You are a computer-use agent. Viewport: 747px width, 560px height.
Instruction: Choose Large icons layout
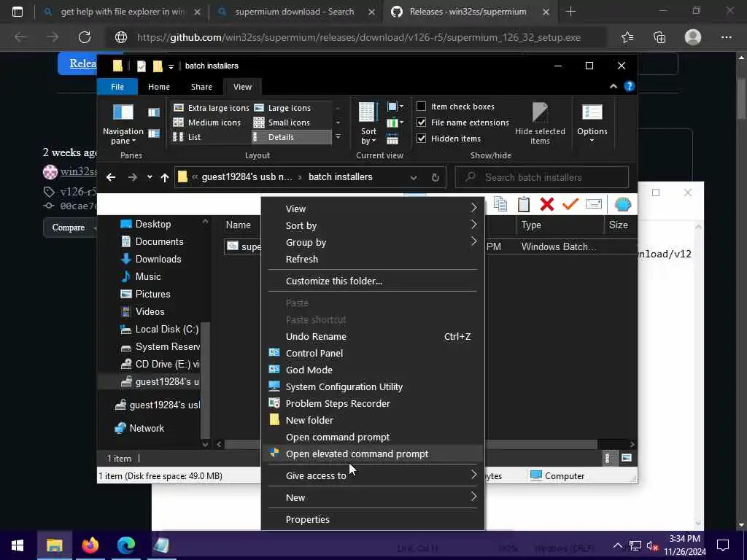282,108
